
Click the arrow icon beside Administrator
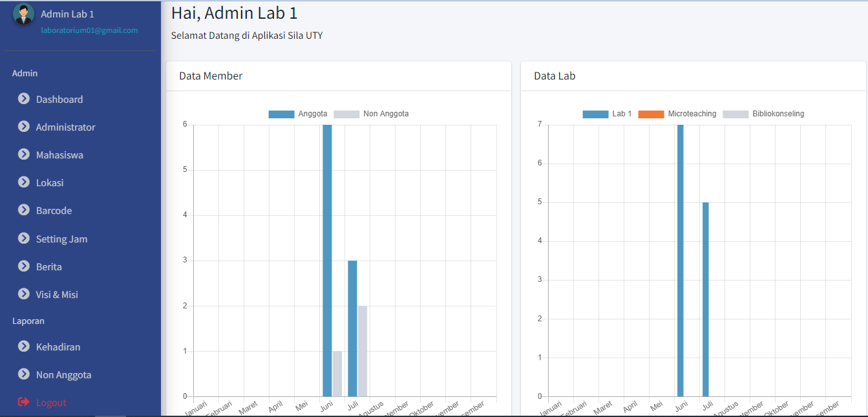click(24, 127)
